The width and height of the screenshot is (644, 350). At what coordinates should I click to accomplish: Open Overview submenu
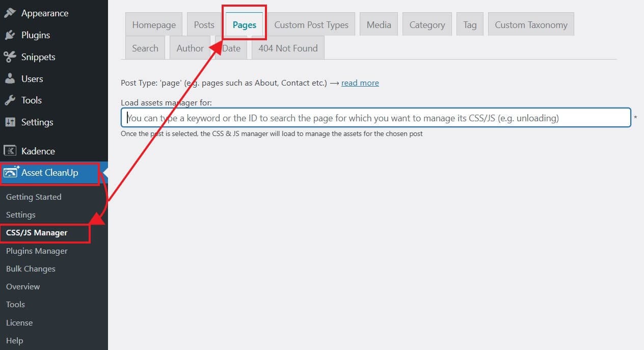tap(23, 287)
